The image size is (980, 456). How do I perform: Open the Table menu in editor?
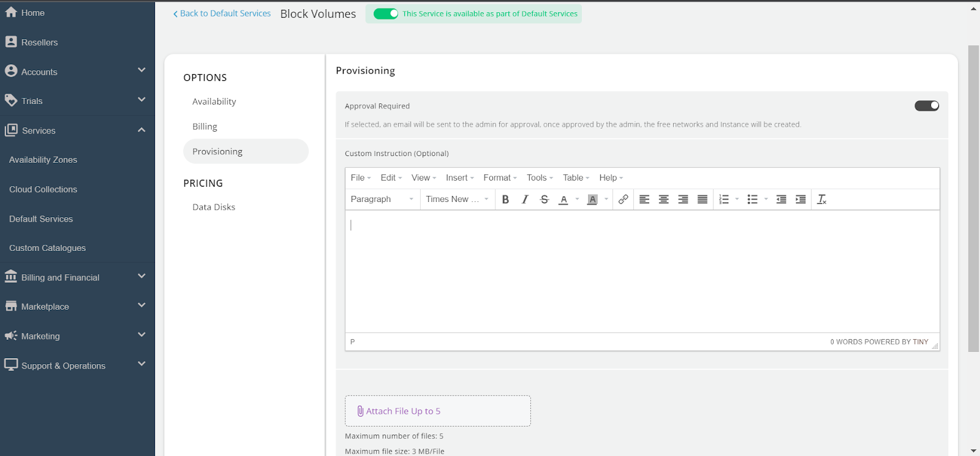(x=576, y=178)
